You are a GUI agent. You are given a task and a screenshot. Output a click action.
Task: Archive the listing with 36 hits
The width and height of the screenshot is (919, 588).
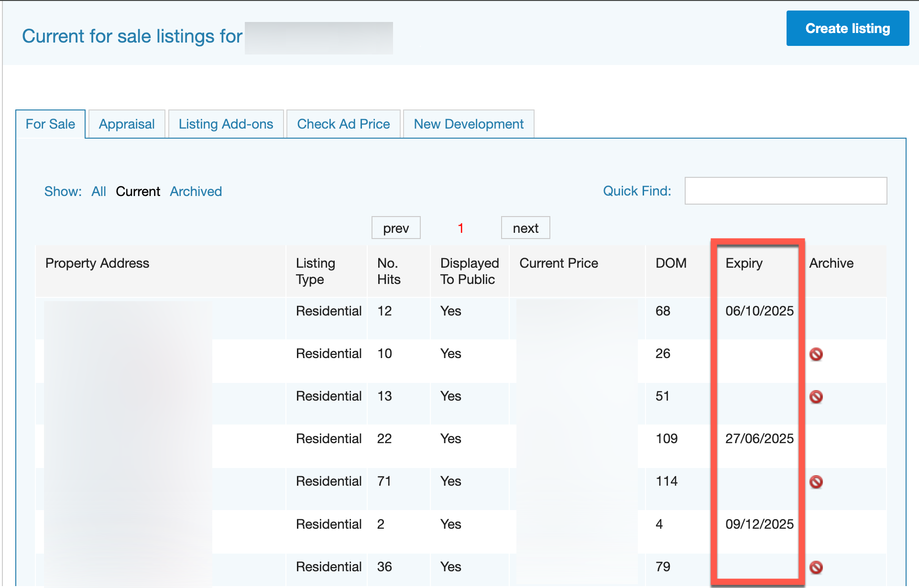(816, 568)
